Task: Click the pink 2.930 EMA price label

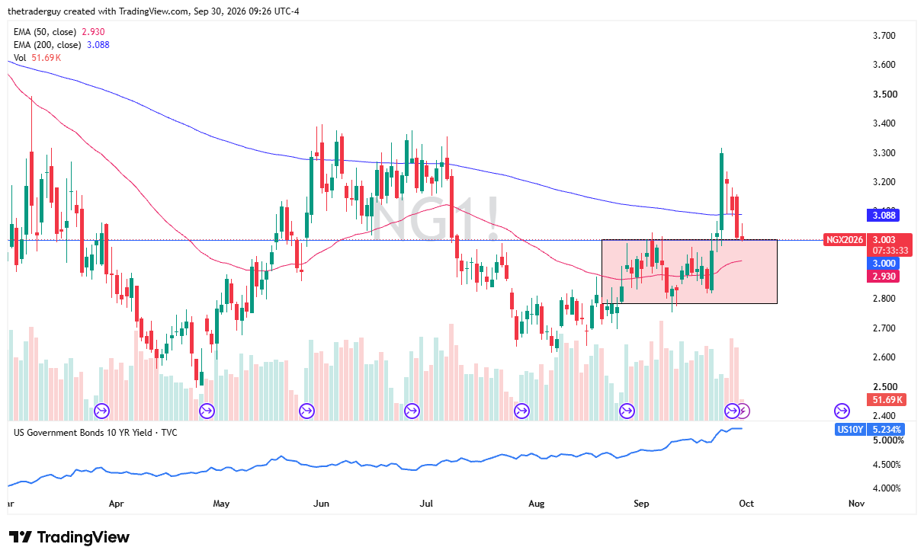Action: [883, 276]
